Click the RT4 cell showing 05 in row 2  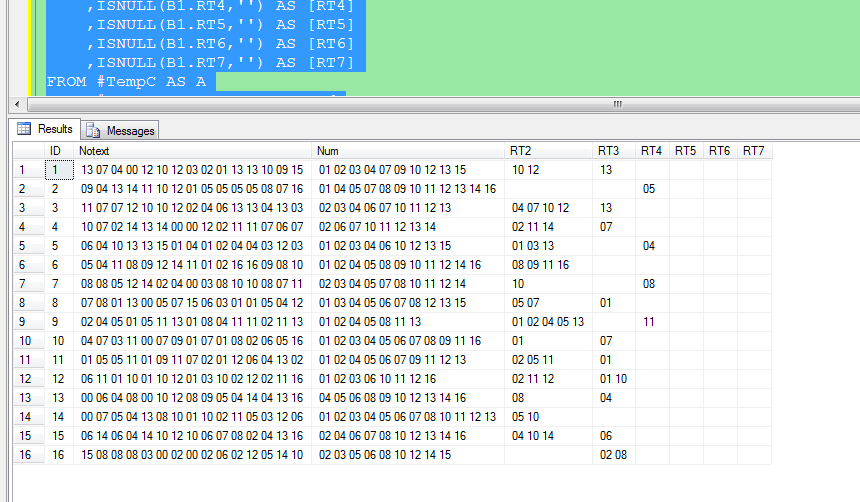point(652,189)
